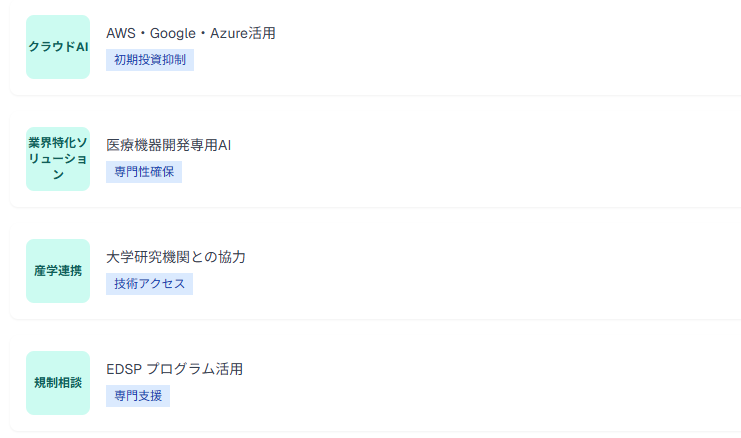741x438 pixels.
Task: Open the 産学連携 green badge
Action: (x=58, y=271)
